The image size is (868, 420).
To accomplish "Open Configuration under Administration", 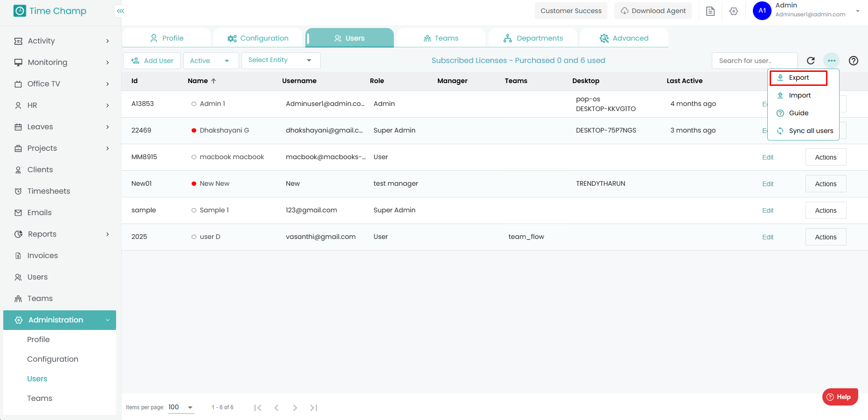I will coord(53,359).
